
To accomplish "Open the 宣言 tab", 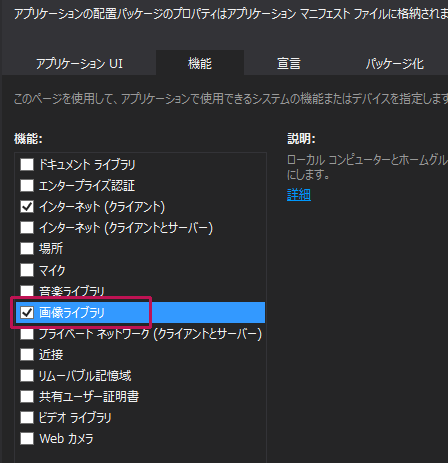I will 289,63.
